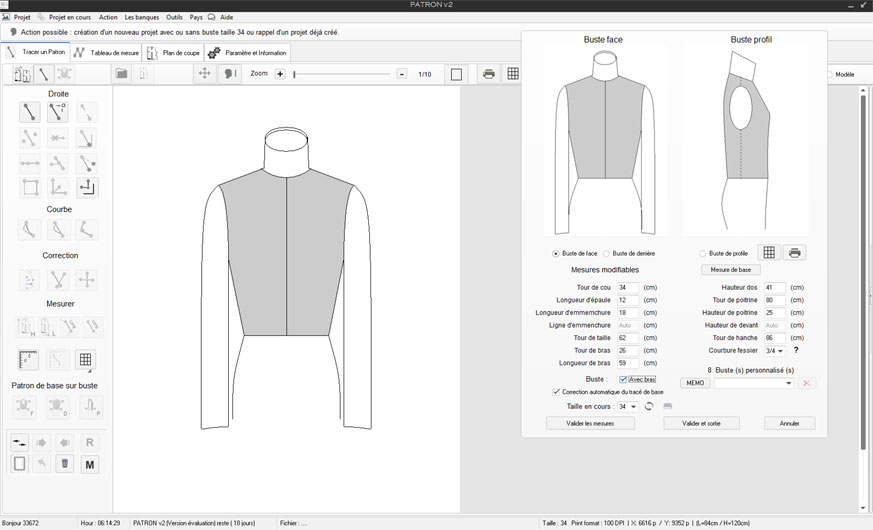Expand the Buste personnalisé combo box

point(789,383)
